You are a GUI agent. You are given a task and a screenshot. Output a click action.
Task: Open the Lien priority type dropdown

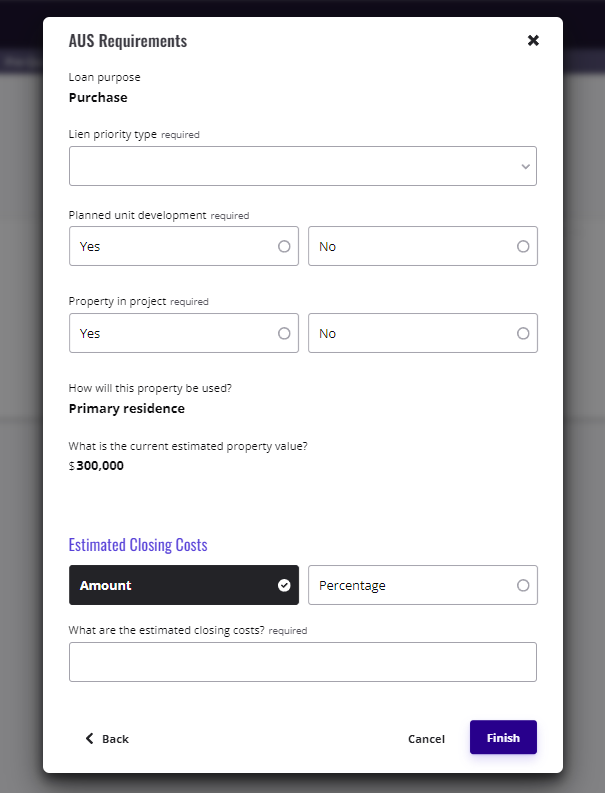click(302, 166)
